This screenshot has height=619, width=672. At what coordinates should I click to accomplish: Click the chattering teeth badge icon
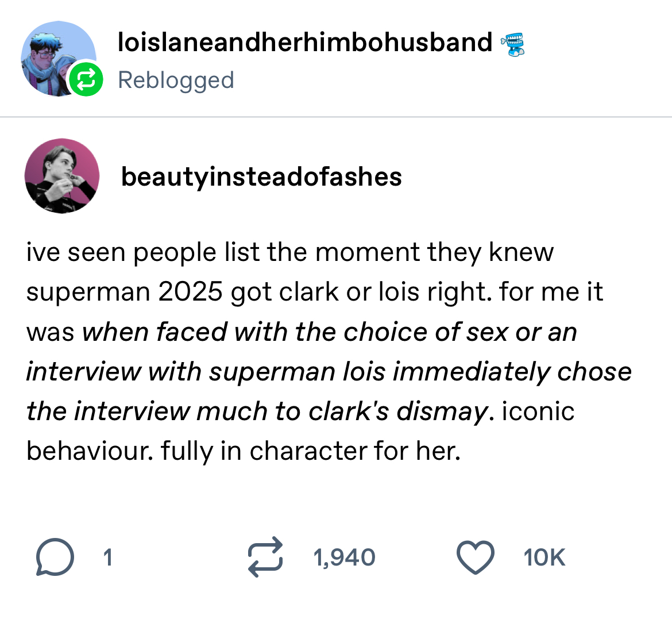pyautogui.click(x=513, y=44)
